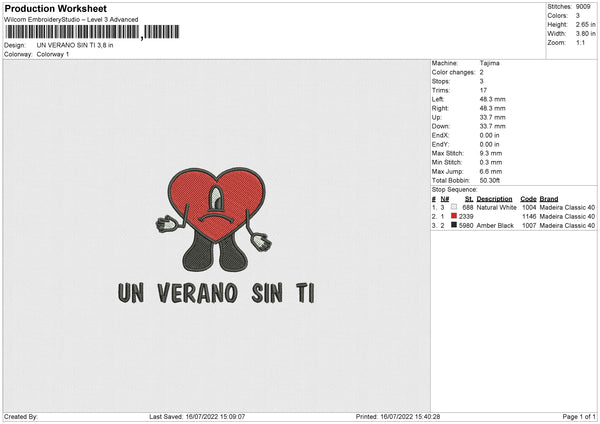Click the stitch count "2339" in stop 2
This screenshot has height=424, width=600.
point(466,217)
